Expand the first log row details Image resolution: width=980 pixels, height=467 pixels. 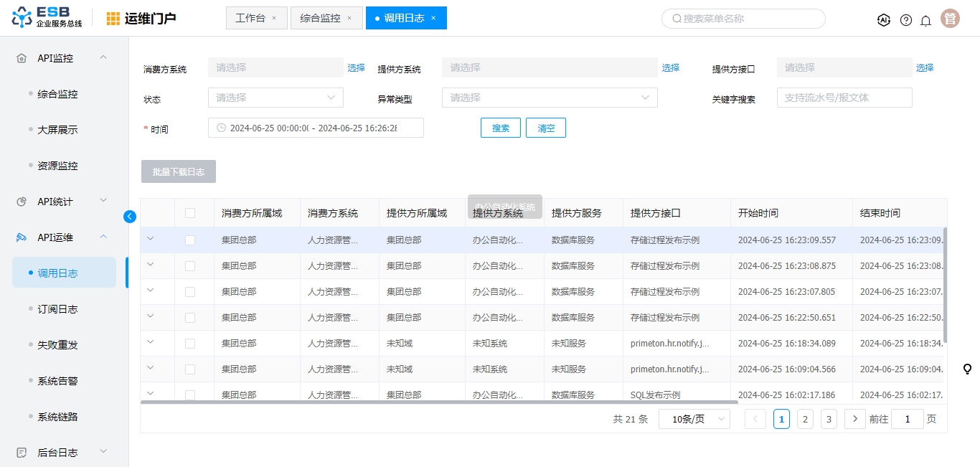click(151, 239)
